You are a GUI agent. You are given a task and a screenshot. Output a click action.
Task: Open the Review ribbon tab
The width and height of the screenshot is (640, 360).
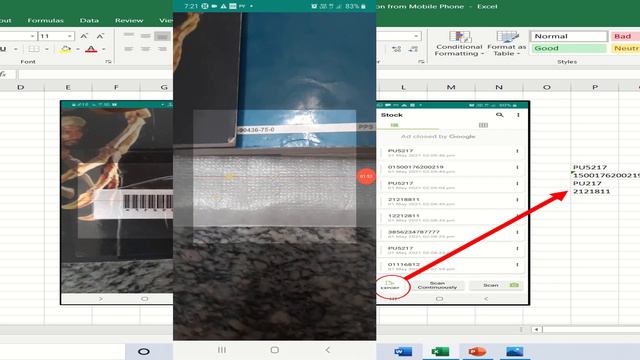click(129, 20)
